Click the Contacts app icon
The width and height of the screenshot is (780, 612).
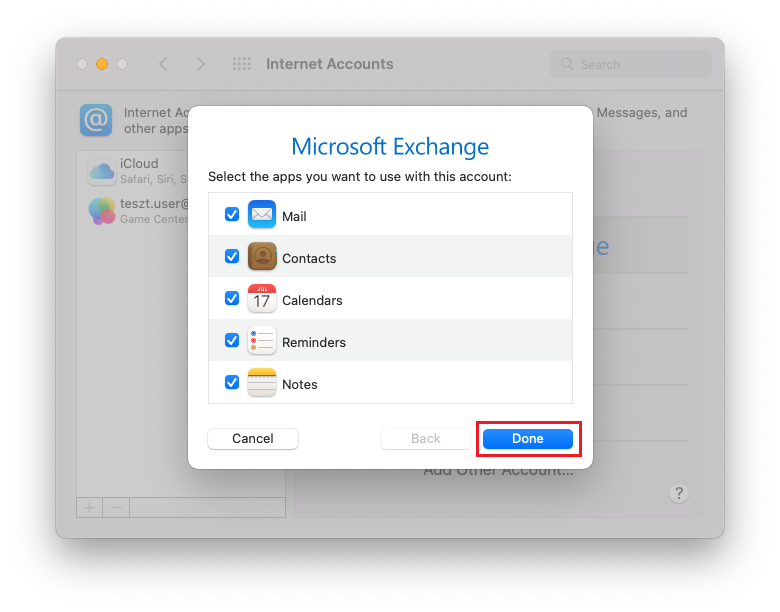pyautogui.click(x=262, y=257)
